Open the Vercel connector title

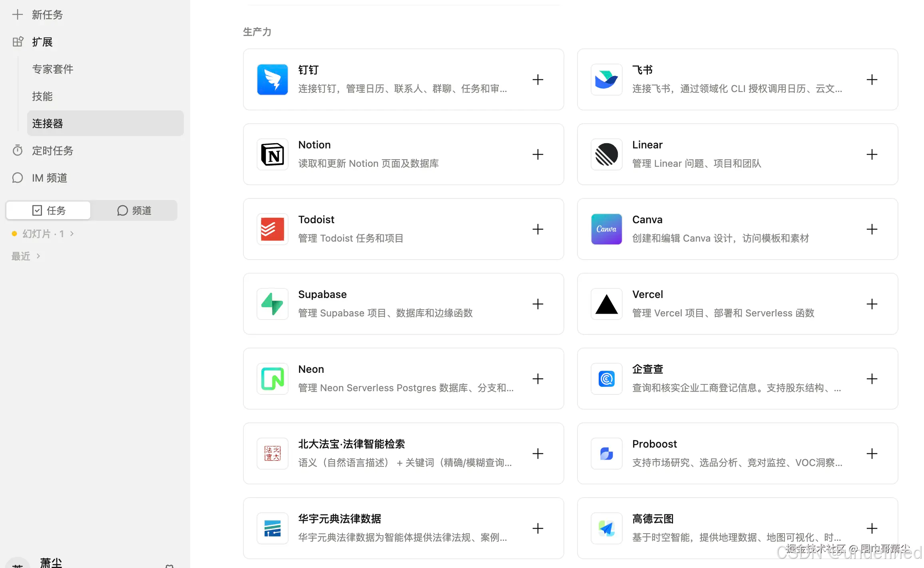point(647,294)
